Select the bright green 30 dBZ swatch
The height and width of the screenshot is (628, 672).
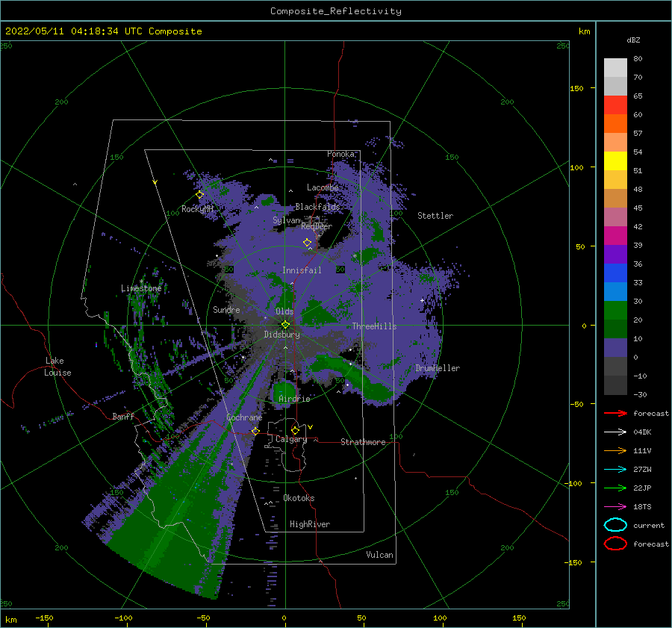(x=615, y=310)
